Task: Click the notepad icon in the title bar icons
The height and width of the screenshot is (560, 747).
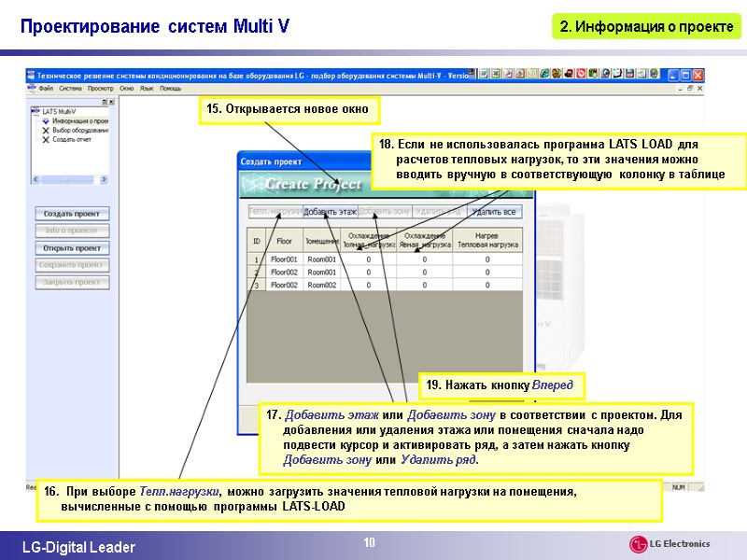Action: [617, 74]
